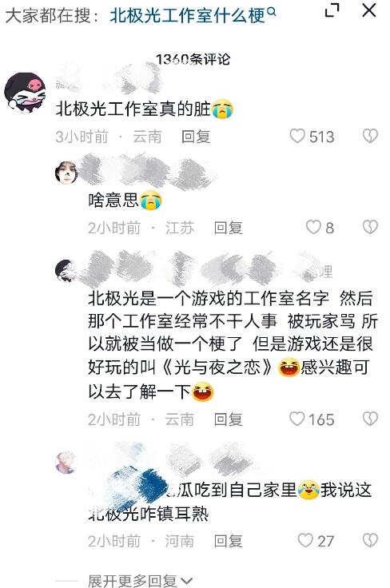The width and height of the screenshot is (390, 588).
Task: Dislike the reply from 河南
Action: point(370,540)
